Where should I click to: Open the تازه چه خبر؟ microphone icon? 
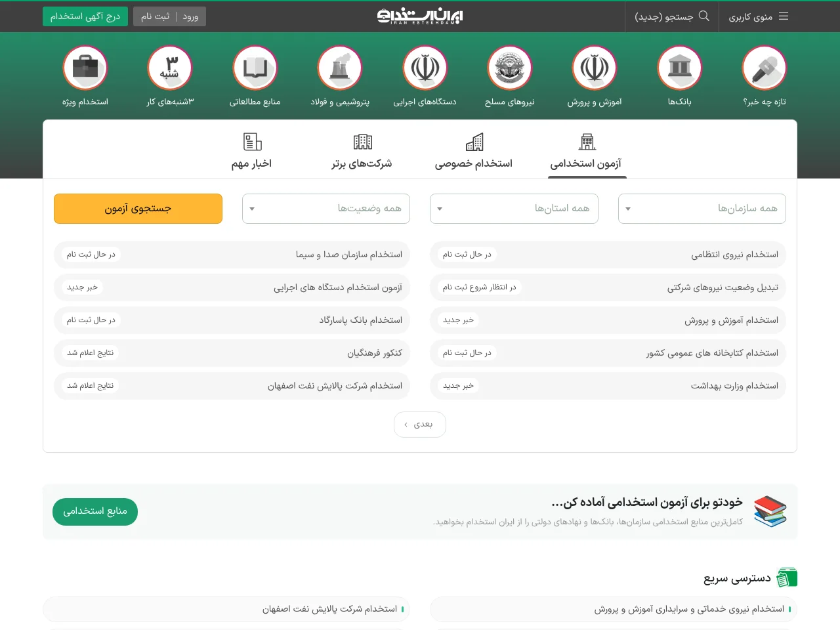(765, 68)
